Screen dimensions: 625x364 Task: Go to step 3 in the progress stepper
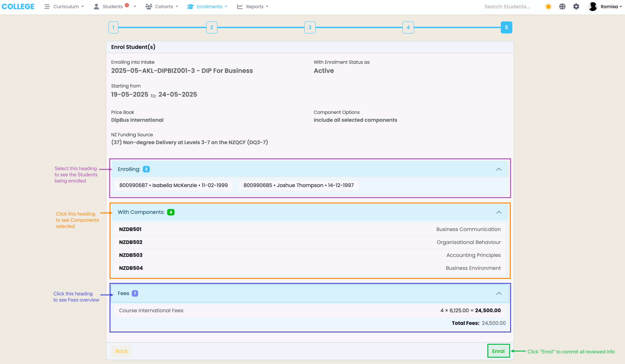click(310, 28)
